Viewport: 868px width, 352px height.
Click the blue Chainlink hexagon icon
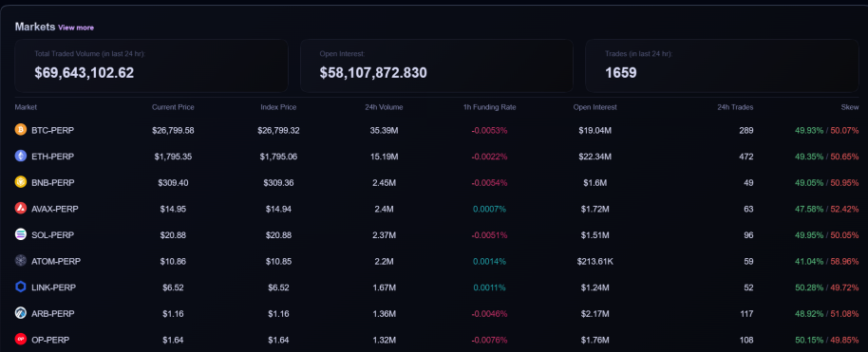pos(21,287)
